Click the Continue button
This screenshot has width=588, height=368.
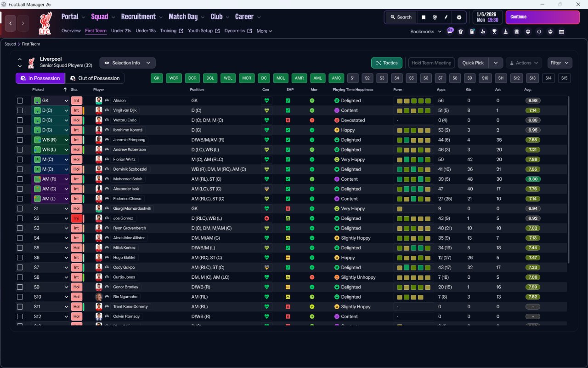coord(543,17)
